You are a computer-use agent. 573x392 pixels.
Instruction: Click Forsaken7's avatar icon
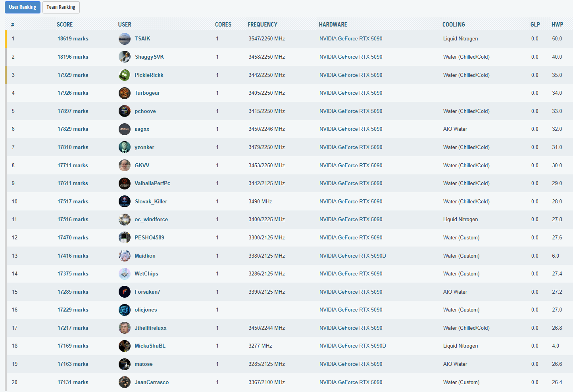click(x=124, y=292)
